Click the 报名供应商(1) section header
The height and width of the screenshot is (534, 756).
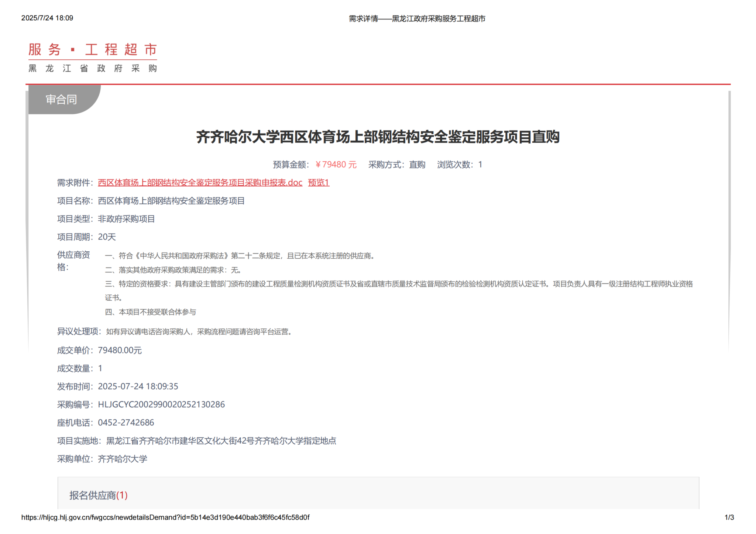tap(98, 495)
